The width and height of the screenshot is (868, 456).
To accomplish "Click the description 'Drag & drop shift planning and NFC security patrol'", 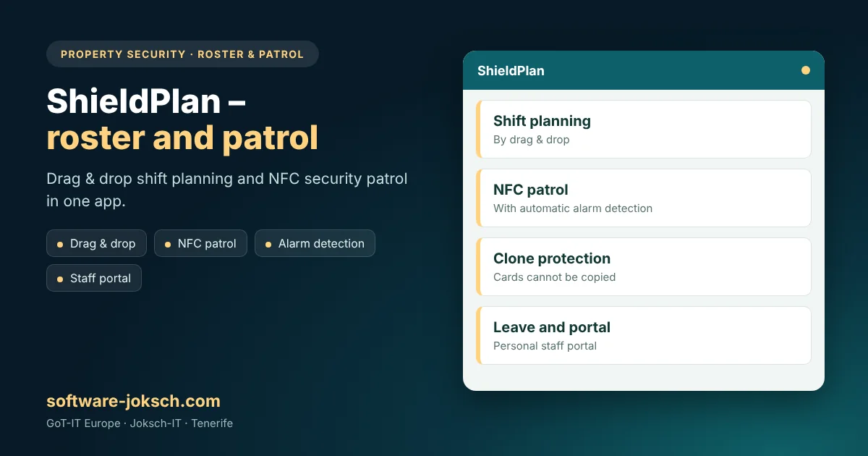I will pos(227,179).
